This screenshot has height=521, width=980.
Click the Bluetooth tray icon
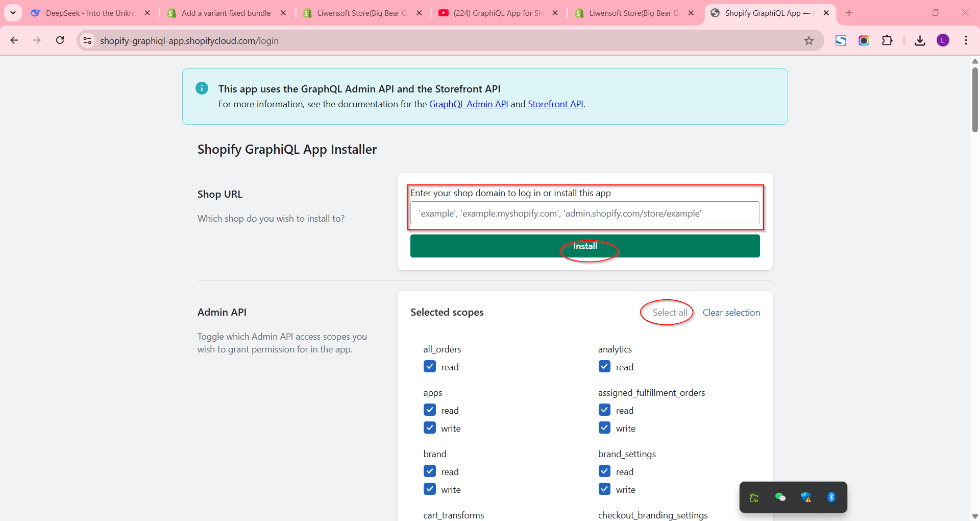pyautogui.click(x=831, y=497)
